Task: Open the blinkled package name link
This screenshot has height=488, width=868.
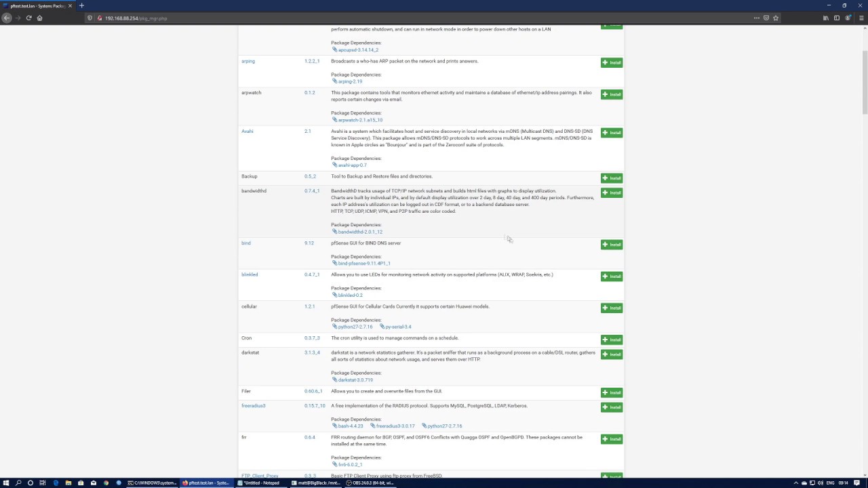Action: pyautogui.click(x=250, y=274)
